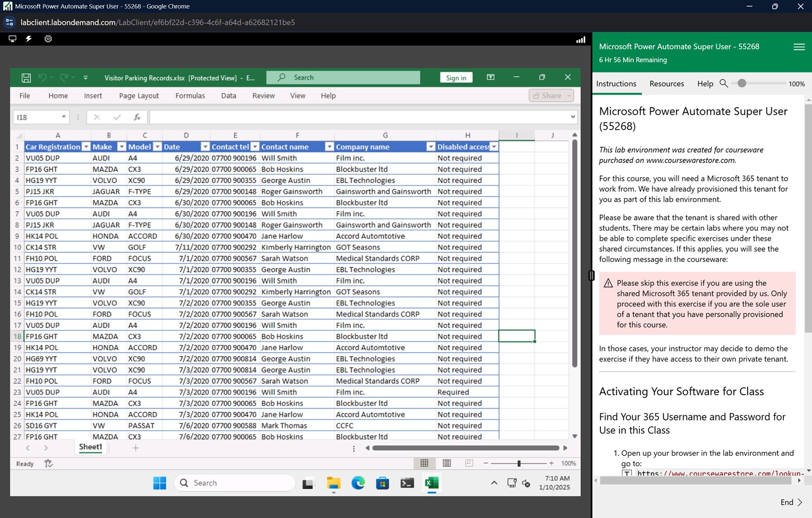Image resolution: width=812 pixels, height=518 pixels.
Task: Click the Excel vertical scrollbar
Action: pyautogui.click(x=574, y=253)
